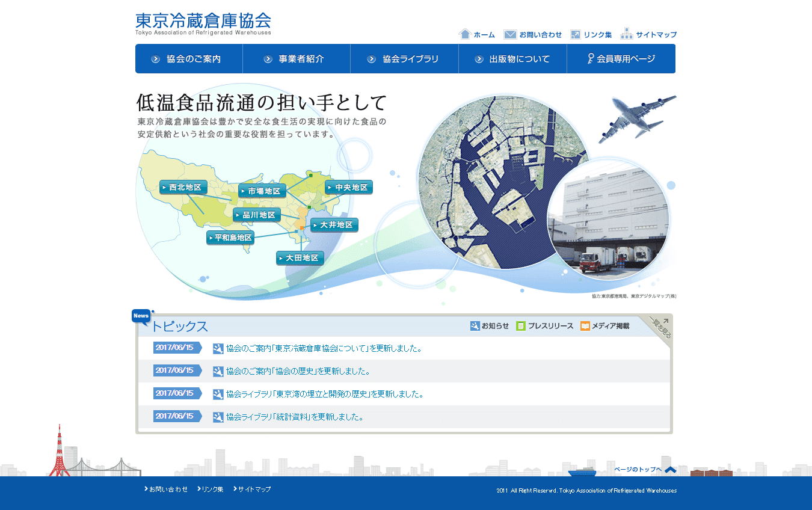Click the envelope icon next to お問い合わせ
Image resolution: width=812 pixels, height=510 pixels.
point(510,34)
